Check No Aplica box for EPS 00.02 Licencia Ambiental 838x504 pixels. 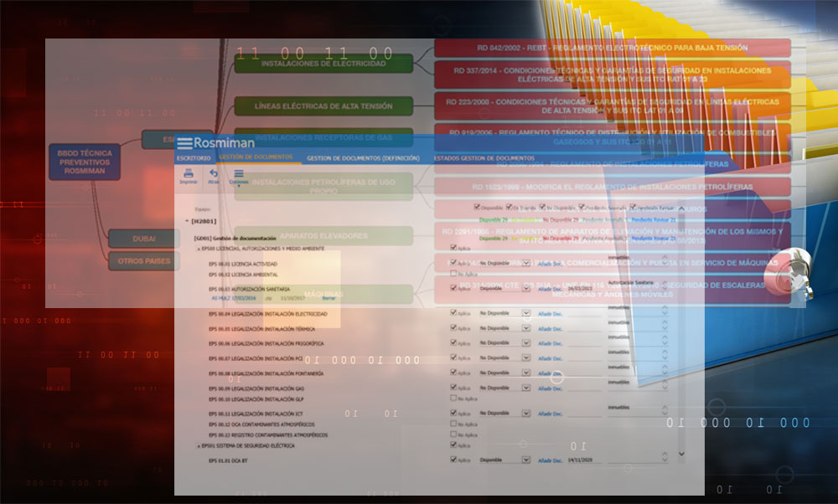click(453, 274)
